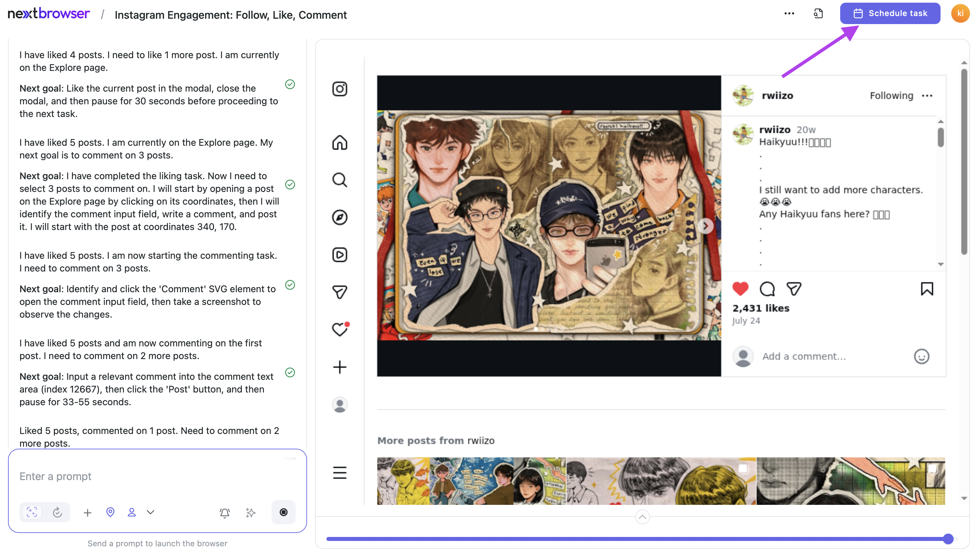Click the Instagram logo in sidebar
Viewport: 980px width, 557px height.
(x=339, y=89)
